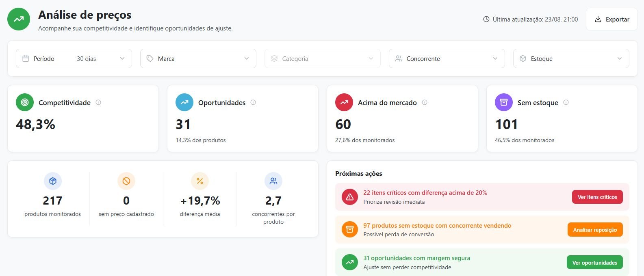Click the green target icon for Competitividade
The width and height of the screenshot is (644, 276).
(25, 102)
